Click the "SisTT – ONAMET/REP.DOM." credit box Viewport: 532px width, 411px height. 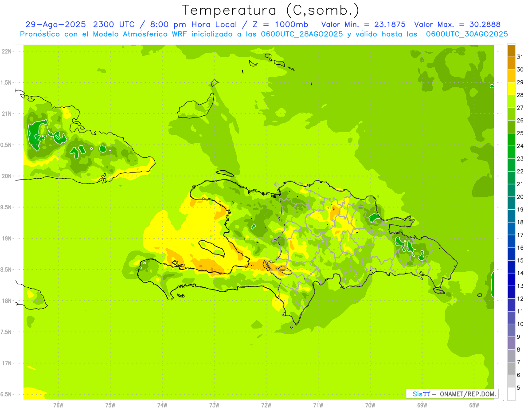[452, 394]
